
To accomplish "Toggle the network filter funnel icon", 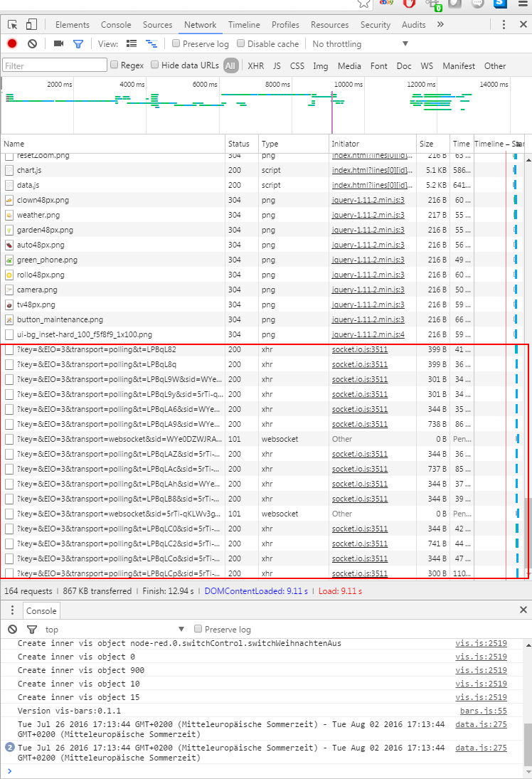I will click(78, 44).
